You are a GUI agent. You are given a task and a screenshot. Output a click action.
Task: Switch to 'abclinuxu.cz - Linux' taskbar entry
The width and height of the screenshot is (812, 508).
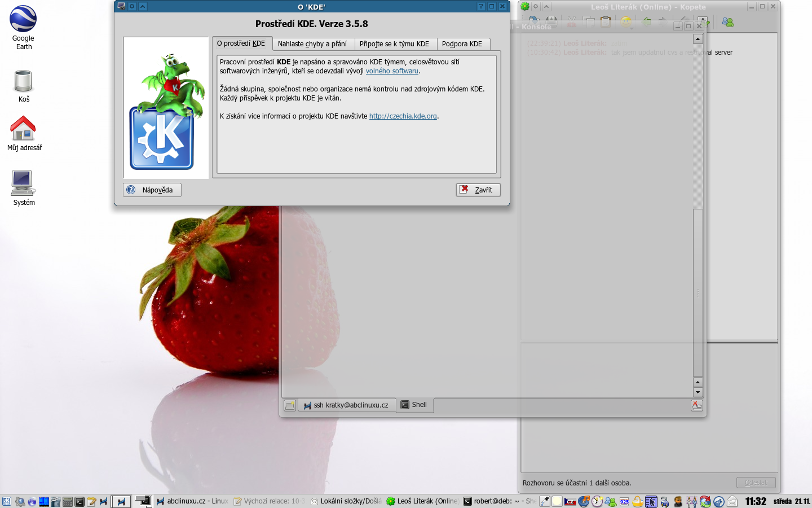click(192, 501)
